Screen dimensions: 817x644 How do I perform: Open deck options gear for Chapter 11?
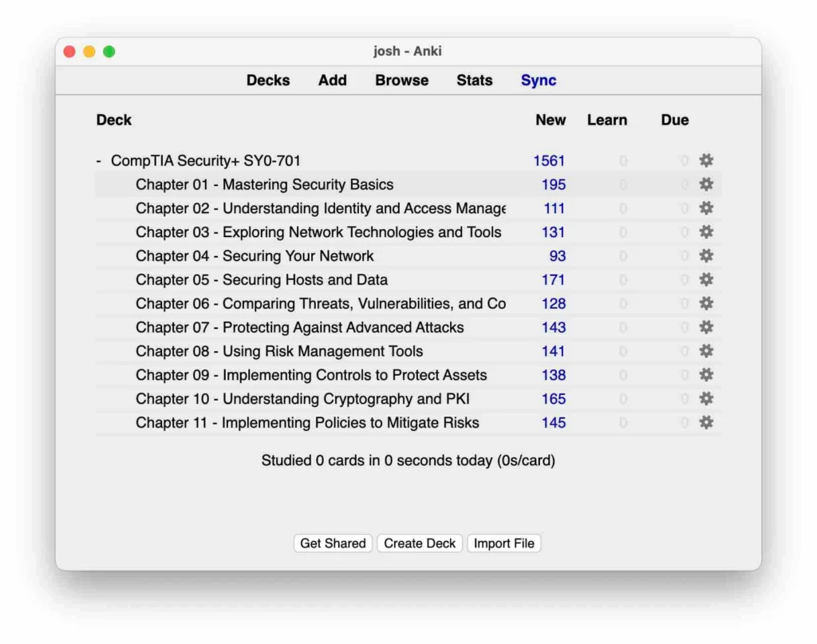click(706, 422)
